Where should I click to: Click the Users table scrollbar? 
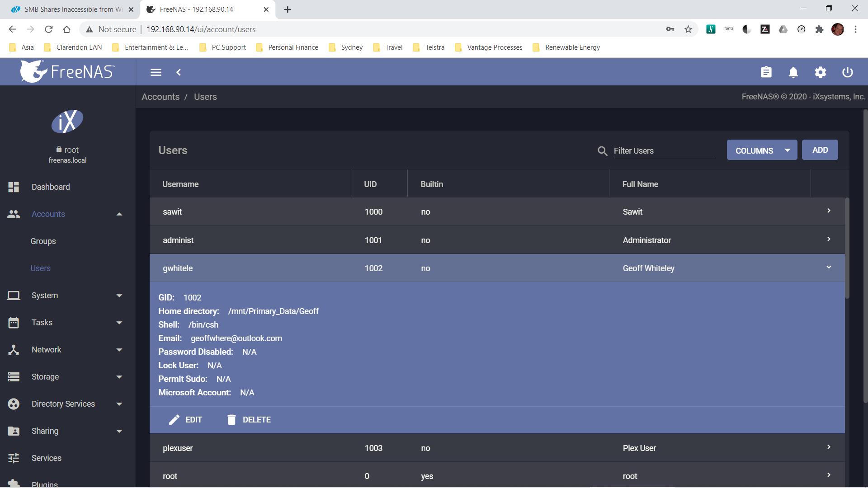tap(847, 249)
